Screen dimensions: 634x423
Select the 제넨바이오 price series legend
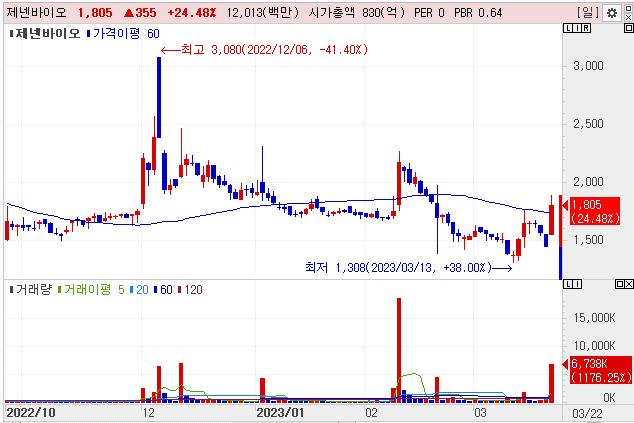click(x=44, y=34)
